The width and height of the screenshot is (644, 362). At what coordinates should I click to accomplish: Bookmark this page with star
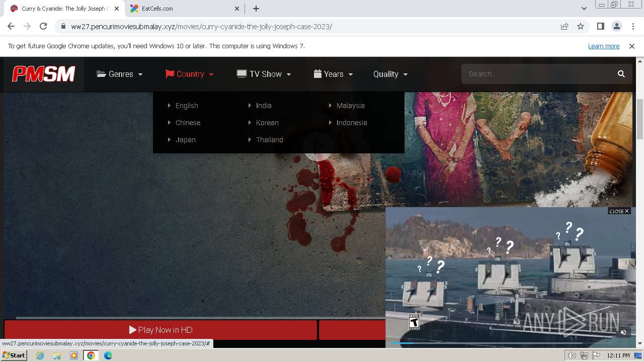(581, 27)
